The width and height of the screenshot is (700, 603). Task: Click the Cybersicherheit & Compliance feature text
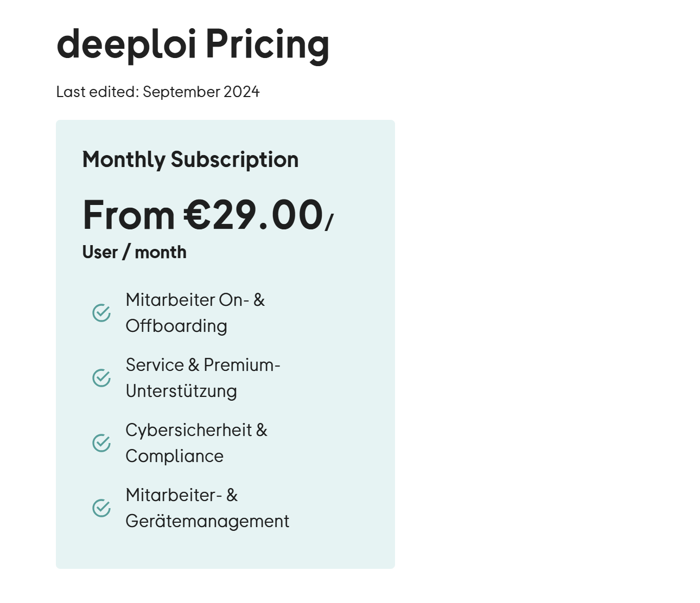(196, 443)
